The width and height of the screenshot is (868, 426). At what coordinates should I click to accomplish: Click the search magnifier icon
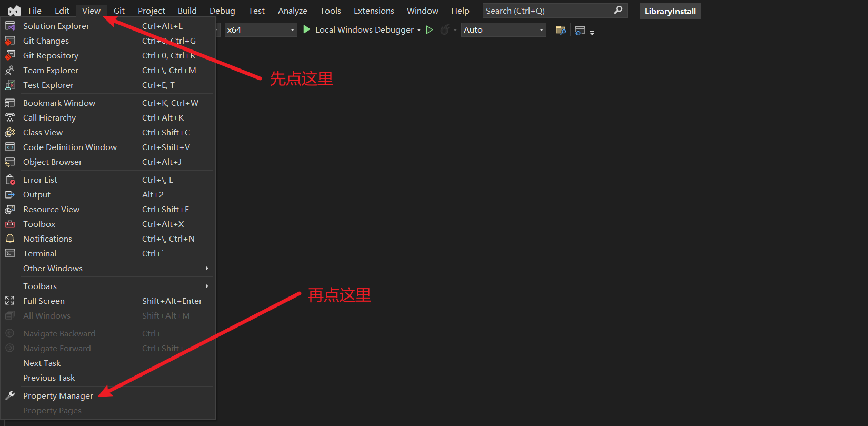[x=618, y=10]
